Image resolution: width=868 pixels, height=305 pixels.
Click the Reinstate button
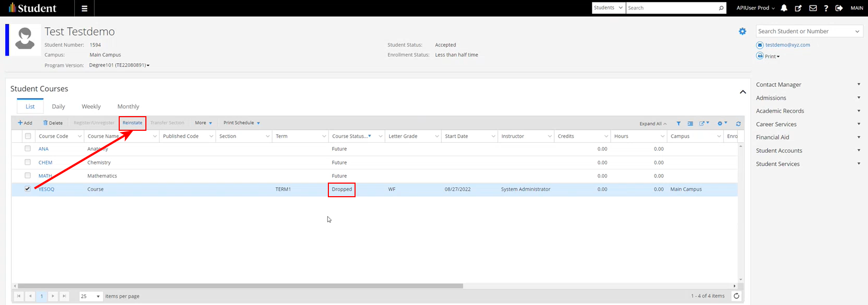click(132, 123)
